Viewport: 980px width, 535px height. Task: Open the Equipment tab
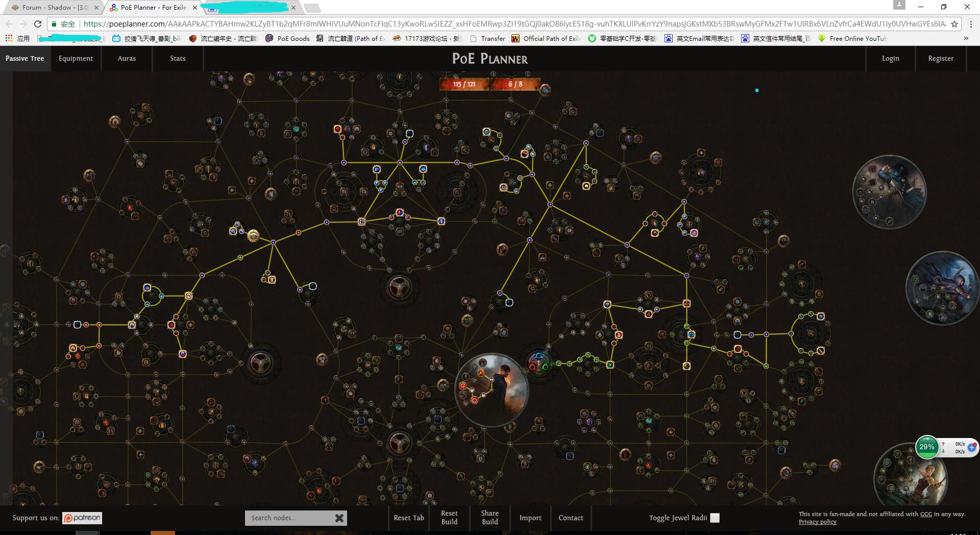76,58
